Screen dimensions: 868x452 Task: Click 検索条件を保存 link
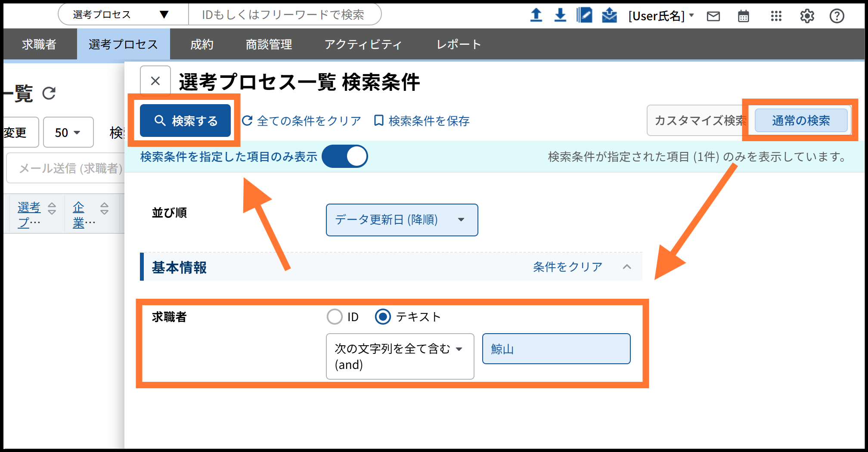pos(422,121)
